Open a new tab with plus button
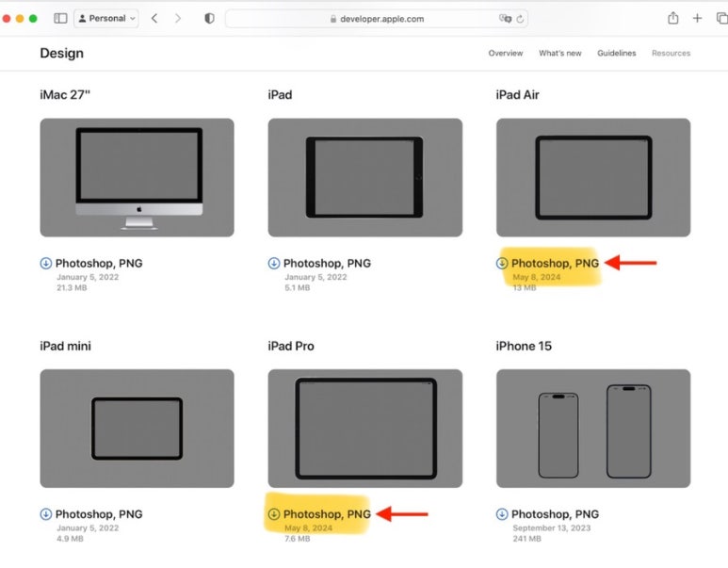The image size is (728, 568). [697, 18]
